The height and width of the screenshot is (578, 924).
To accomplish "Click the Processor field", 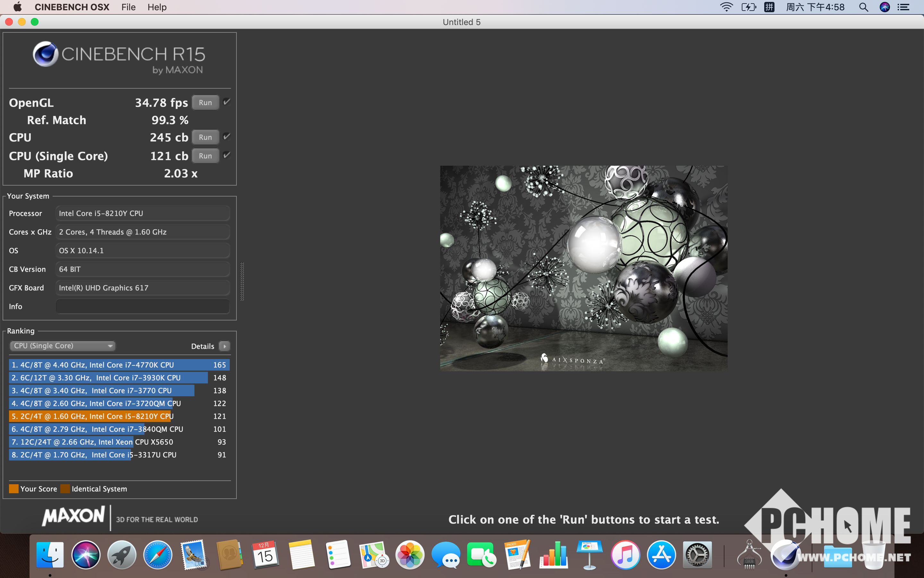I will [x=143, y=213].
